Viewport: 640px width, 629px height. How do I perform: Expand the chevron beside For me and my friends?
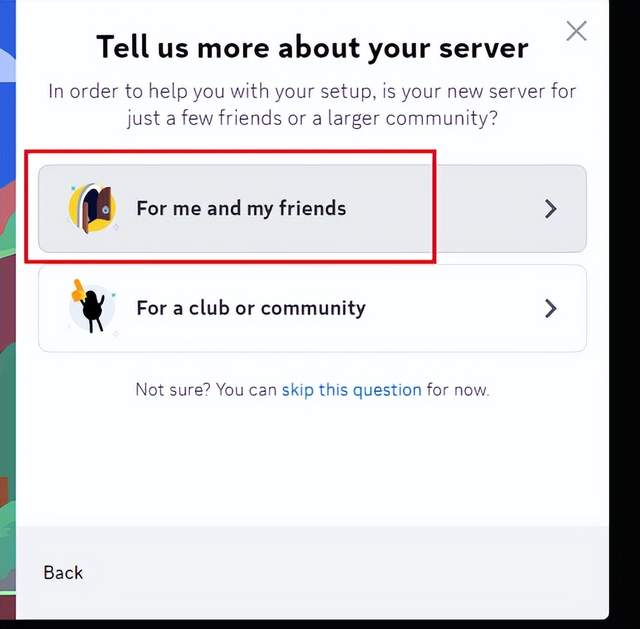[551, 209]
